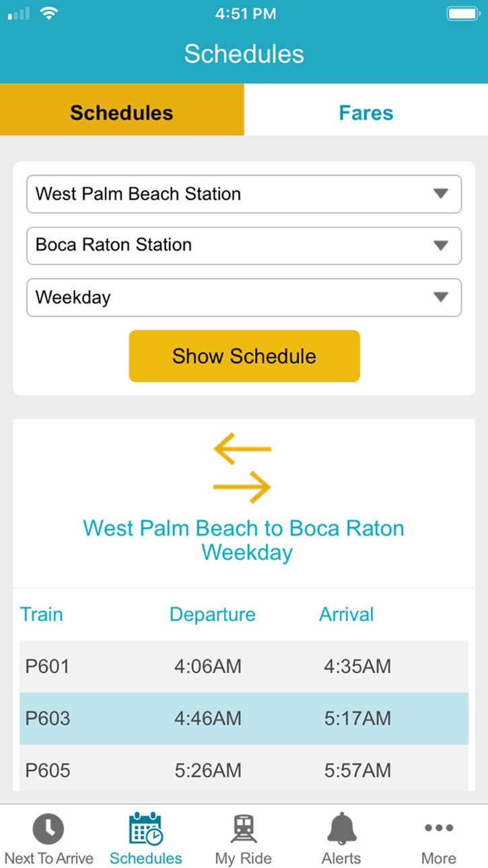The width and height of the screenshot is (488, 868).
Task: Open the Alerts bell icon
Action: tap(341, 828)
